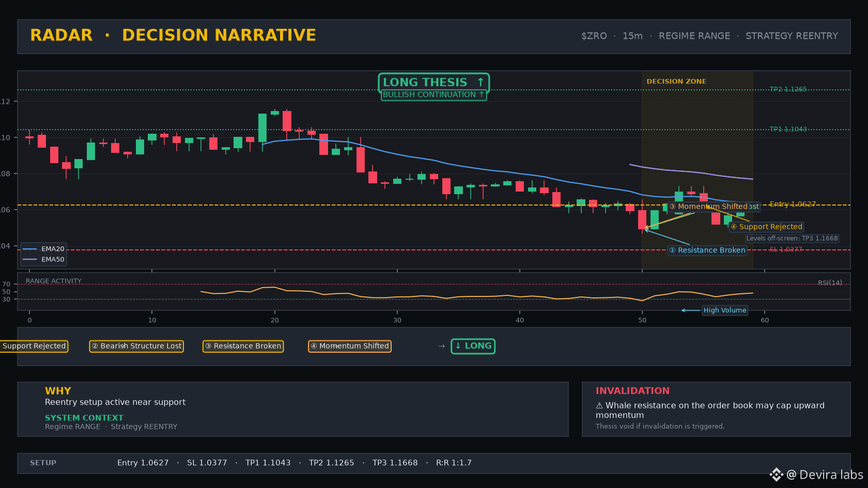Select the DECISION ZONE label
The width and height of the screenshot is (868, 488).
pos(676,81)
